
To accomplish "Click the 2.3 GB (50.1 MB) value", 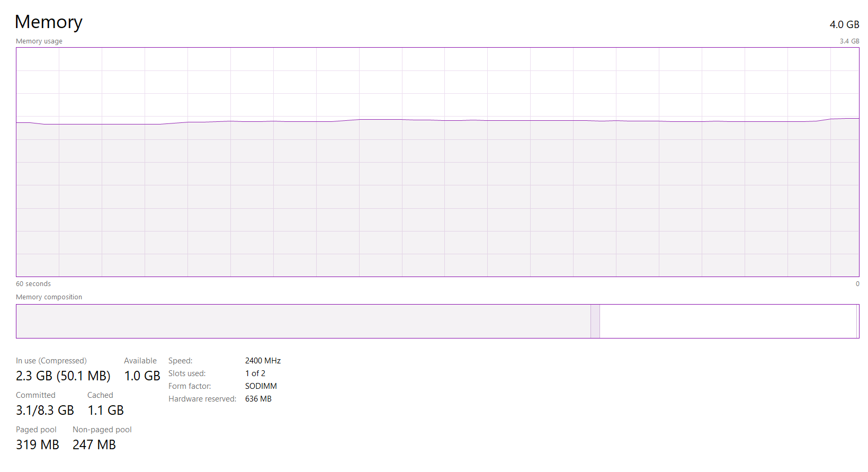I will click(x=63, y=376).
